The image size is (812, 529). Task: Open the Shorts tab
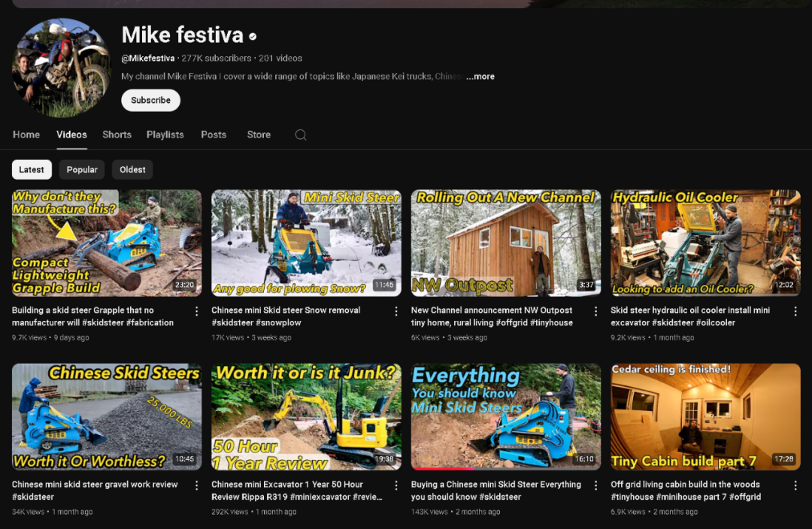117,135
